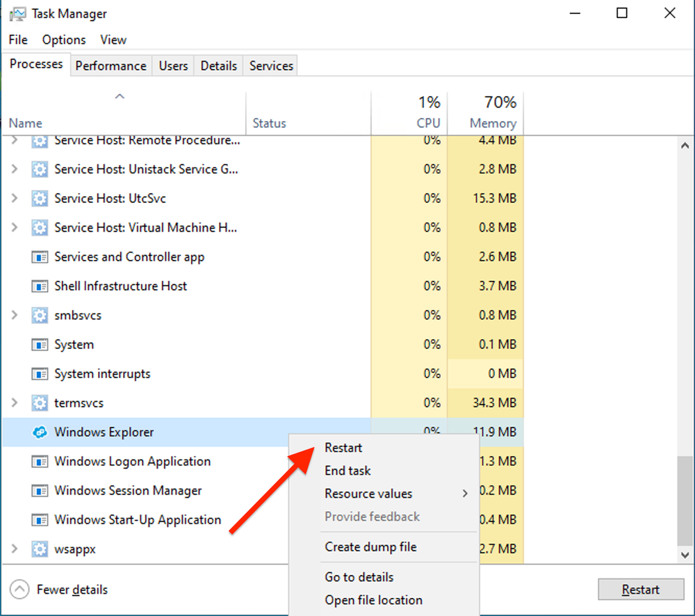Click the System process icon
This screenshot has height=616, width=695.
pyautogui.click(x=40, y=344)
